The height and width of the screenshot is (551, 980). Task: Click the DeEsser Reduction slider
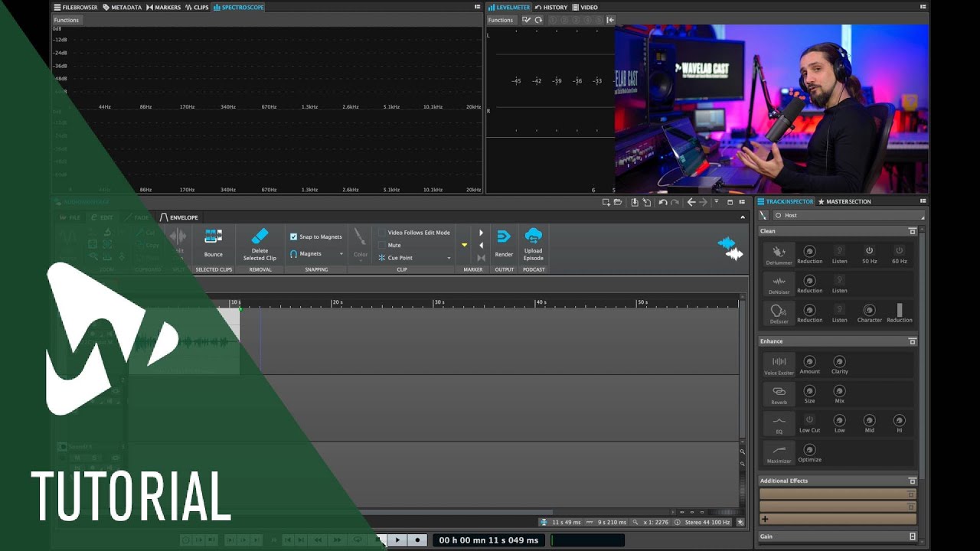[900, 310]
